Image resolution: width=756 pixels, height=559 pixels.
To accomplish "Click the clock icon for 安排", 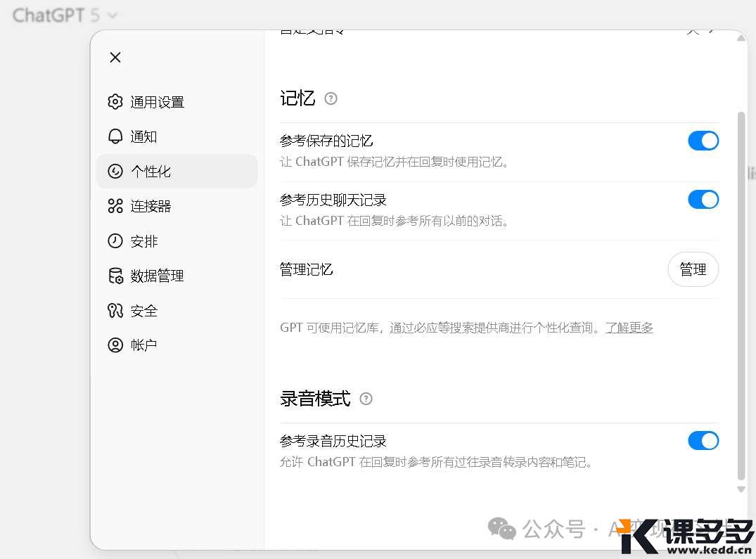I will click(x=115, y=241).
